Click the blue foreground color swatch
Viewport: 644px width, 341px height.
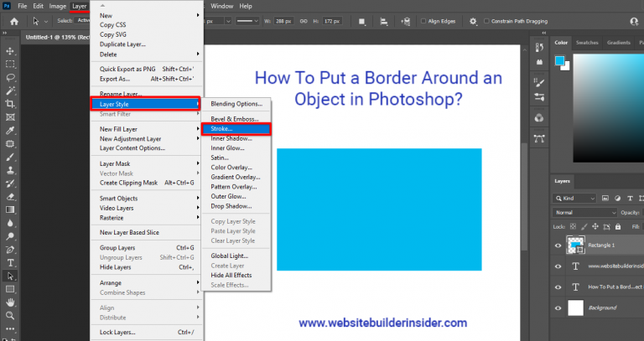pyautogui.click(x=559, y=60)
